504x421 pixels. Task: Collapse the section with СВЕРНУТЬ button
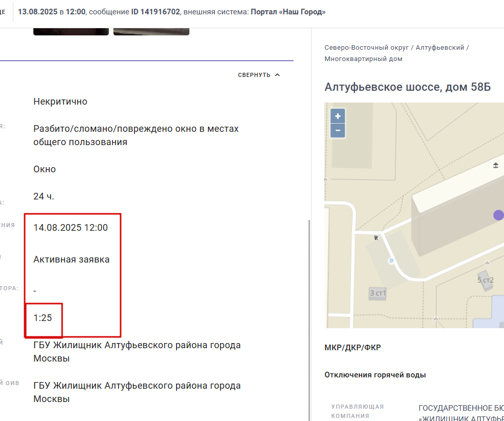[259, 75]
